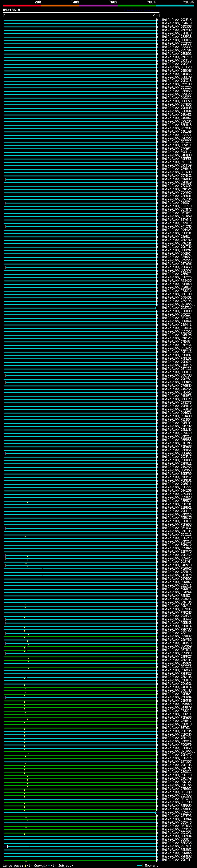Open hit UniRef100_O65356

tap(177, 26)
